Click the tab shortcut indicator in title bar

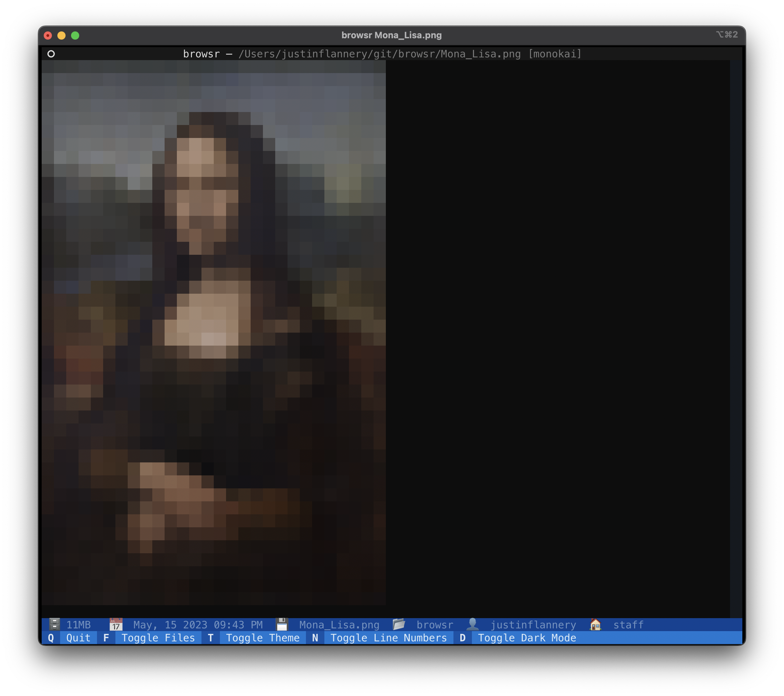(727, 34)
